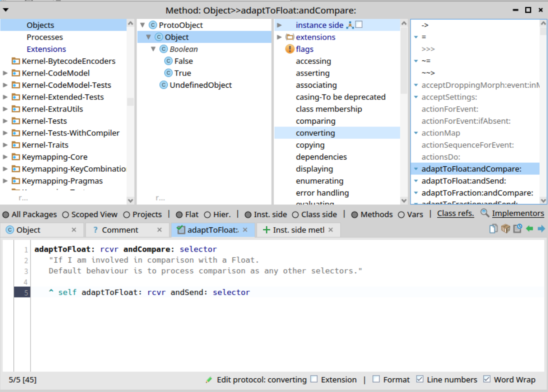Click the copy pages icon near tabs
The image size is (548, 392).
tap(493, 229)
